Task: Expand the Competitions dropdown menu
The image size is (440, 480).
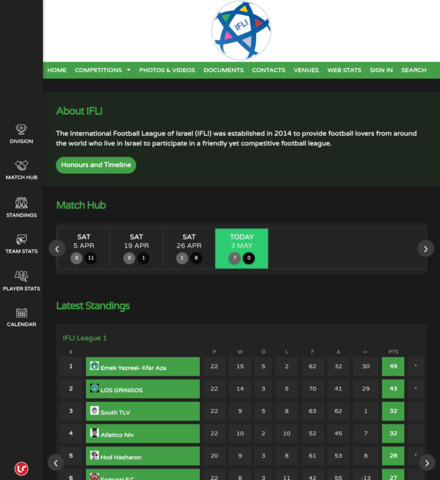Action: click(x=103, y=70)
